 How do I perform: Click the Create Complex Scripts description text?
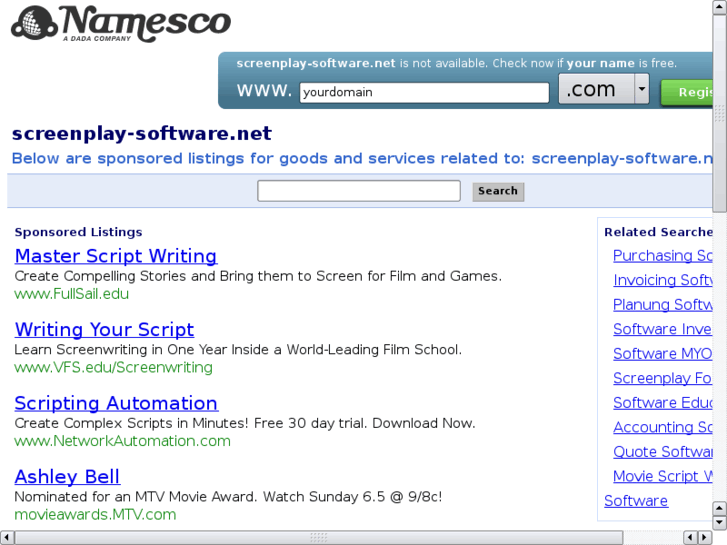pyautogui.click(x=245, y=423)
